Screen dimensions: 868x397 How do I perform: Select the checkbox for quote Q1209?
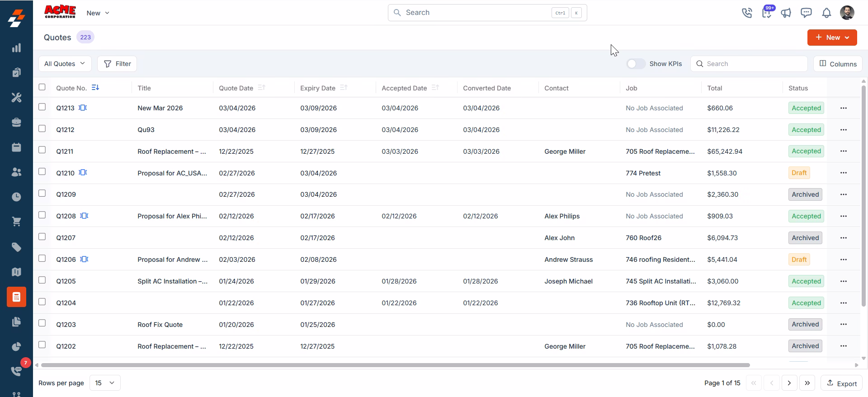(x=42, y=193)
